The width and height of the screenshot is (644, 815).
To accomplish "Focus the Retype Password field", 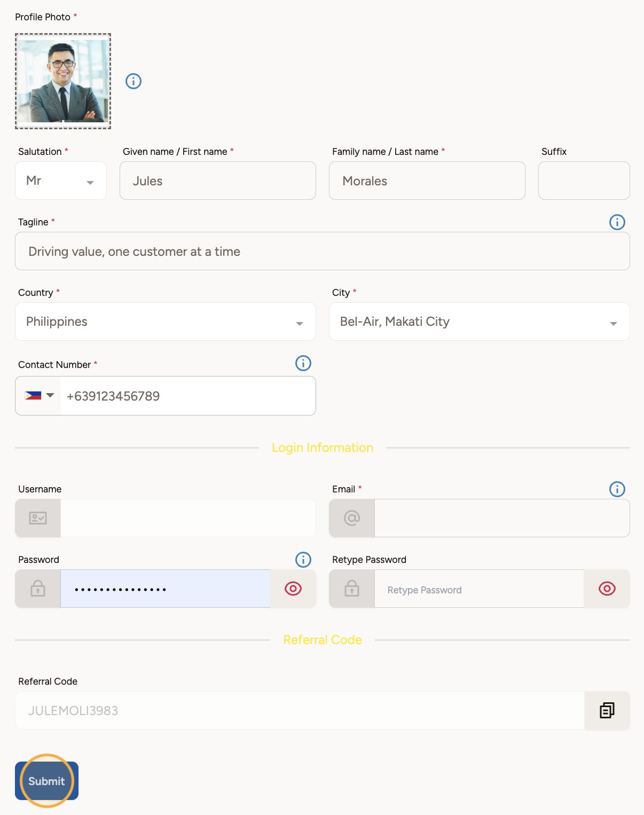I will coord(479,590).
